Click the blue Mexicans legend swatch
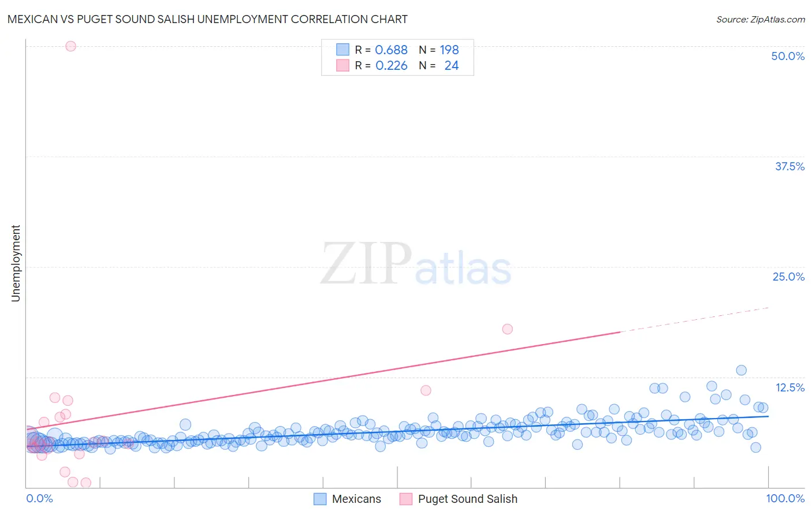Screen dimensions: 812x515 (x=320, y=499)
